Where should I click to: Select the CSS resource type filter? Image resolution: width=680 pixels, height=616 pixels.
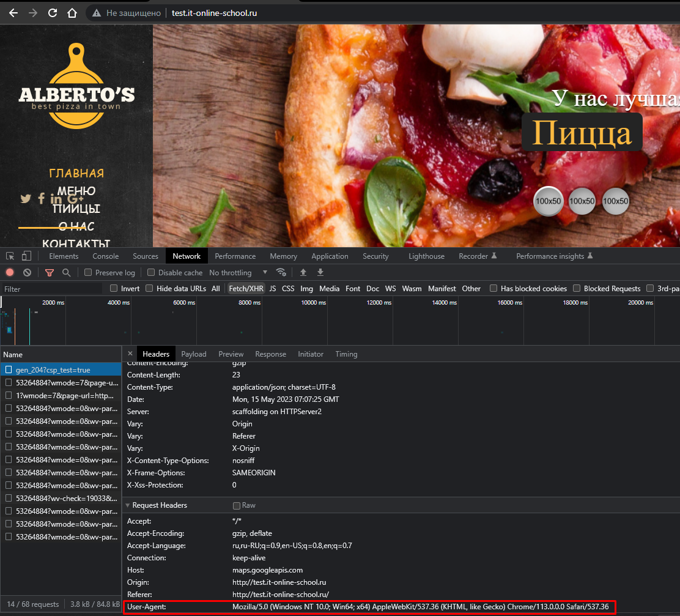(288, 289)
